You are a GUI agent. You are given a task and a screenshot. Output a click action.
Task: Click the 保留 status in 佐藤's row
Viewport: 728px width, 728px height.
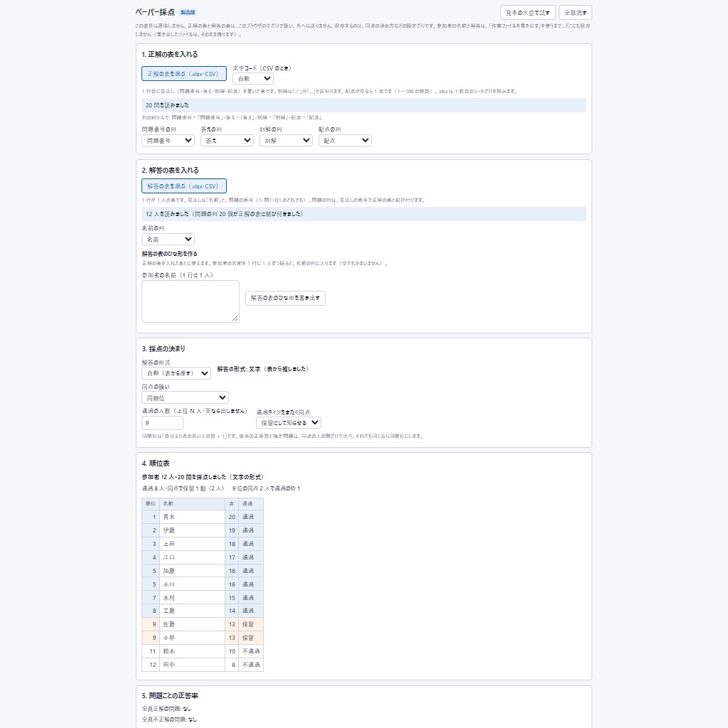[x=248, y=624]
